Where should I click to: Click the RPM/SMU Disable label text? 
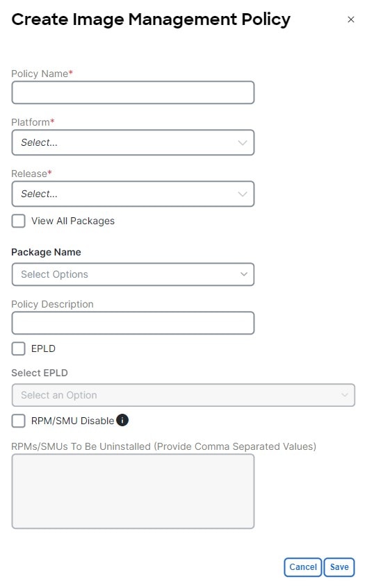72,421
